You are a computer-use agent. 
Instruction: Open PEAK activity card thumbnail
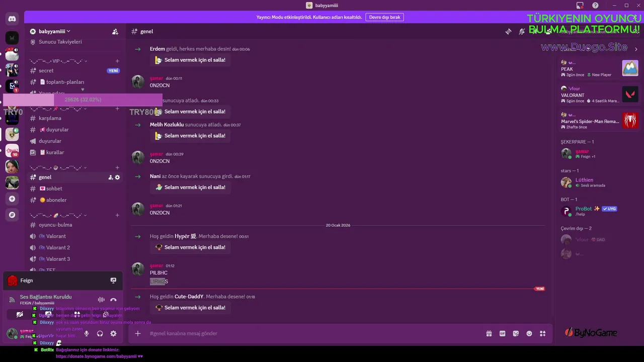pyautogui.click(x=630, y=68)
